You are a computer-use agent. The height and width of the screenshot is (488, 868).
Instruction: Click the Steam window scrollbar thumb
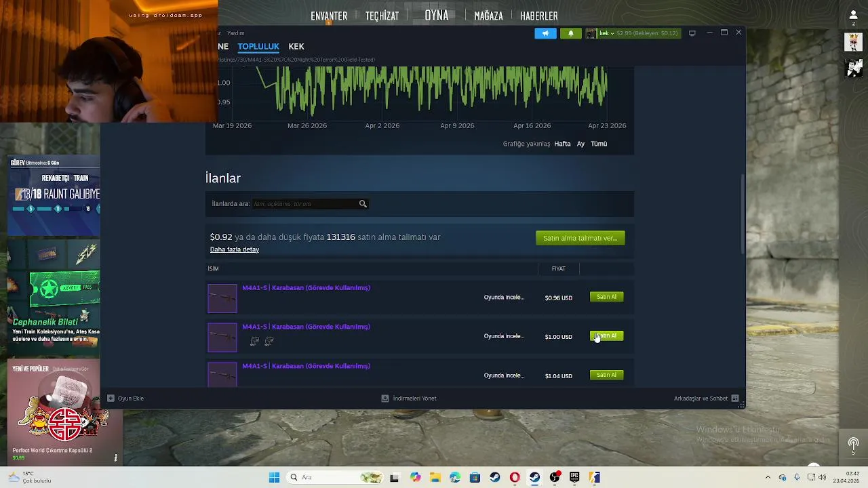click(x=742, y=213)
